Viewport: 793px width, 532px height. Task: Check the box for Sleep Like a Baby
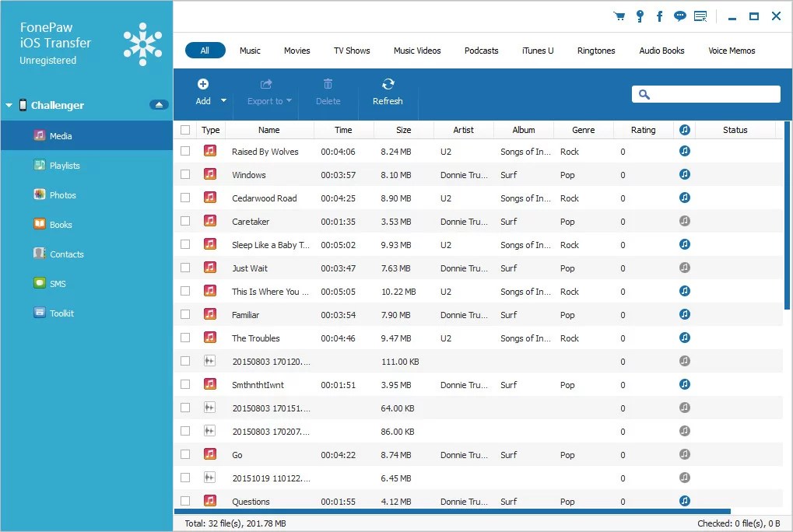[x=185, y=244]
